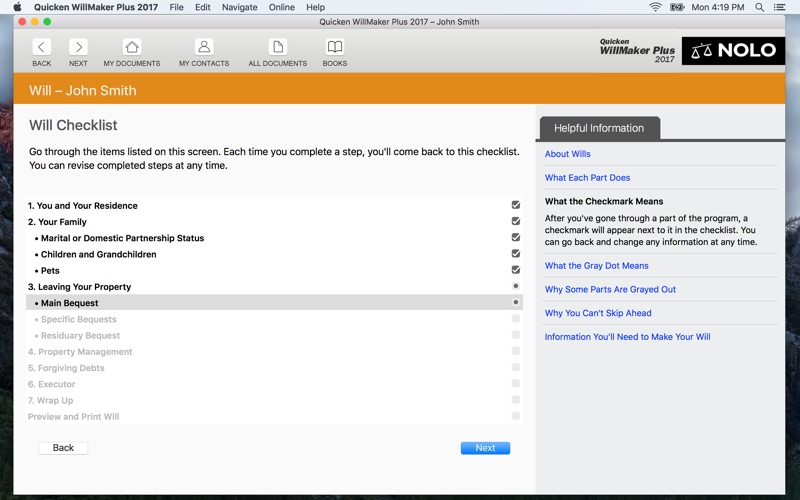The image size is (800, 500).
Task: Click the checkmark beside Pets
Action: [x=516, y=270]
